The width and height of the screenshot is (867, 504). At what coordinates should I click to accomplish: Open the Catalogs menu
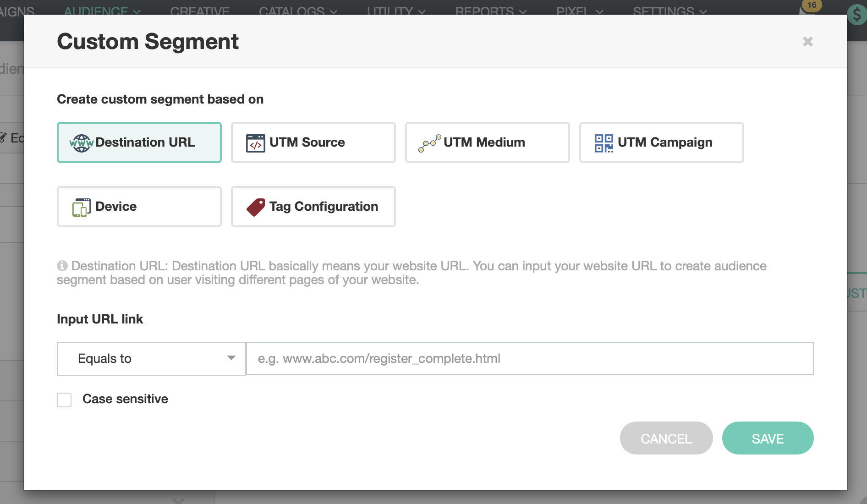click(297, 10)
